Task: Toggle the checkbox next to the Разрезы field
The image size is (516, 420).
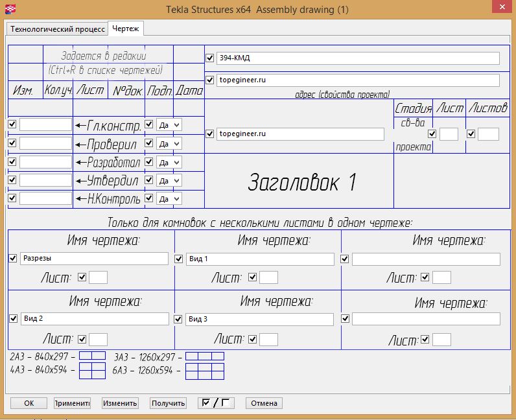Action: pyautogui.click(x=13, y=259)
